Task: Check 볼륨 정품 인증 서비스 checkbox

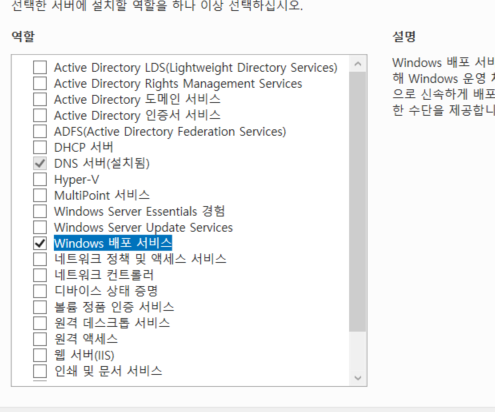Action: click(40, 307)
